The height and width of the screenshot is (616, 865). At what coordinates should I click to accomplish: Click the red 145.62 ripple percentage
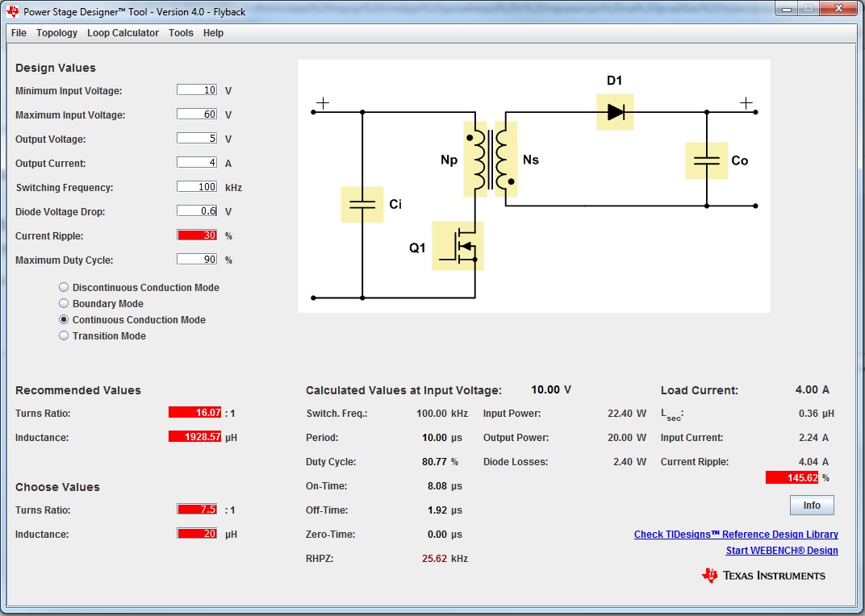tap(792, 477)
